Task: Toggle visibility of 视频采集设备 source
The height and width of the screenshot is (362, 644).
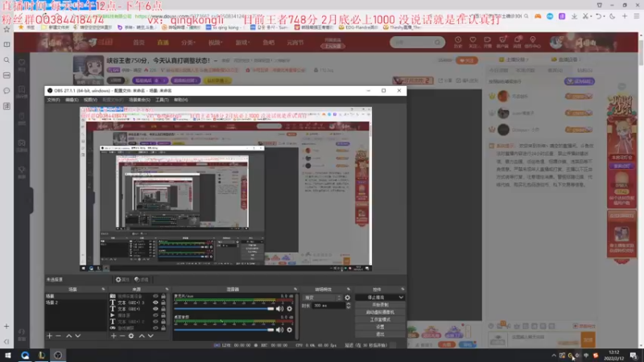Action: [155, 296]
